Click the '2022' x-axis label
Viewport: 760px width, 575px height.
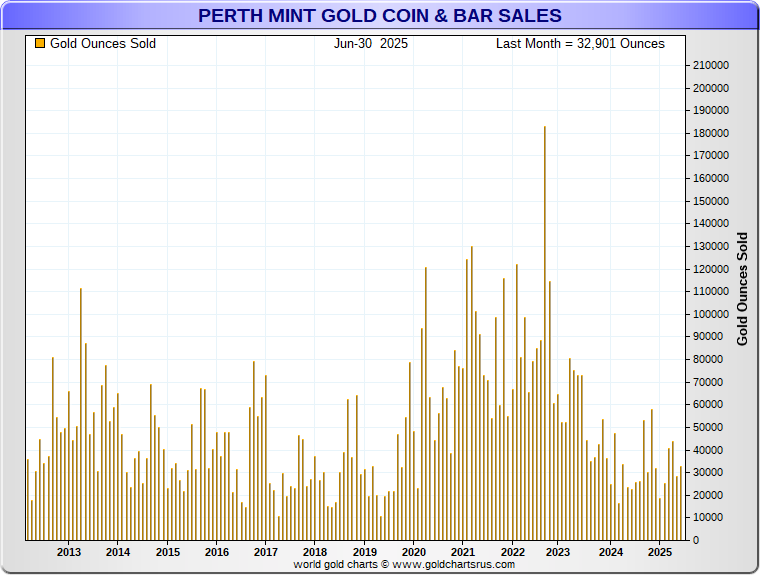(513, 552)
